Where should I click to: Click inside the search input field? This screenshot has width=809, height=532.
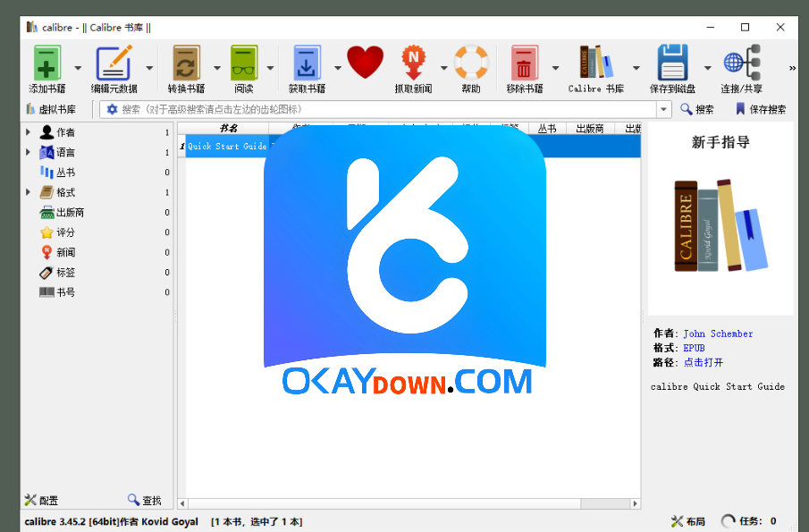pyautogui.click(x=387, y=109)
